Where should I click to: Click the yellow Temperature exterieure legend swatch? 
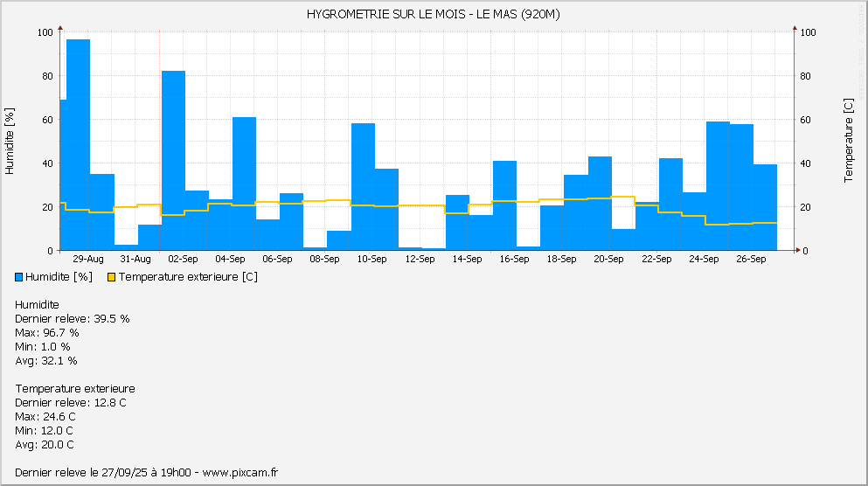(x=111, y=277)
